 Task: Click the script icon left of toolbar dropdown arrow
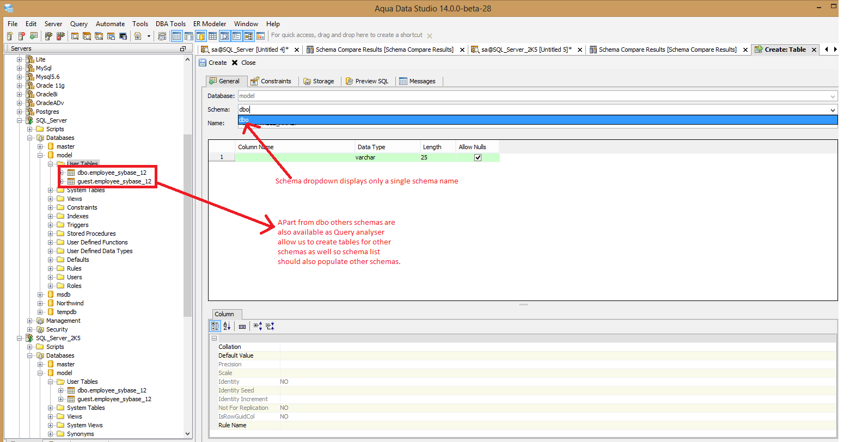coord(138,36)
